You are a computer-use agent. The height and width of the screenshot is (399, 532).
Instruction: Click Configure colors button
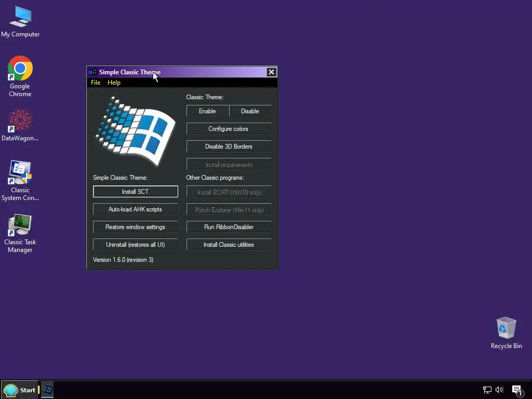click(229, 129)
